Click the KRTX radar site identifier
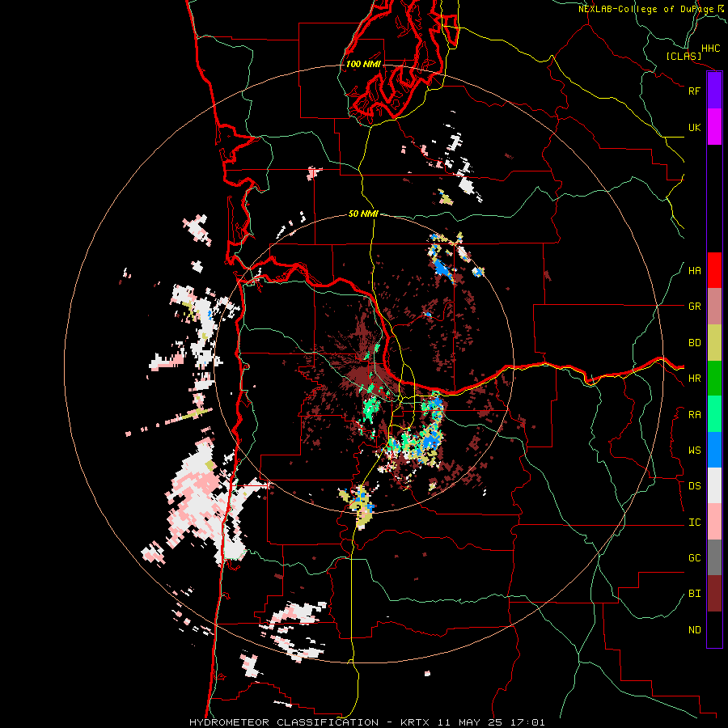 415,722
